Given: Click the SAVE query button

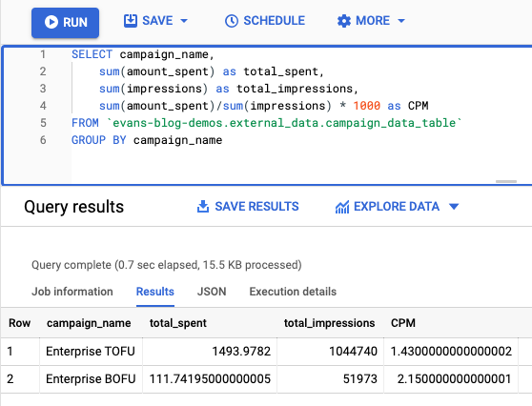Looking at the screenshot, I should [155, 21].
